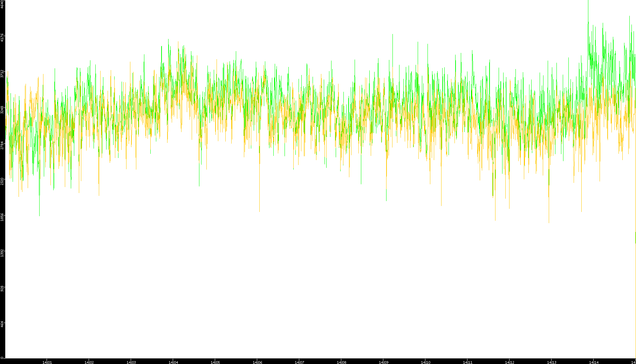636x364 pixels.
Task: Click the 14:08 time axis label
Action: (341, 362)
